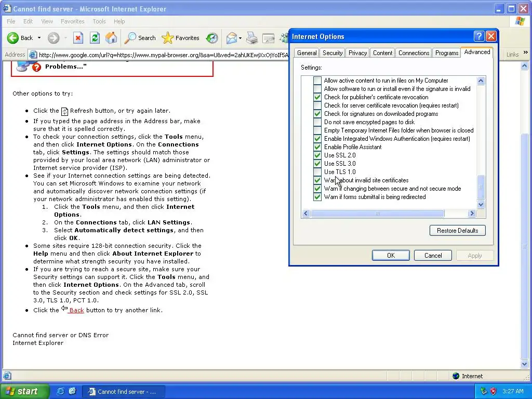
Task: Open the Forward button dropdown arrow
Action: [65, 37]
